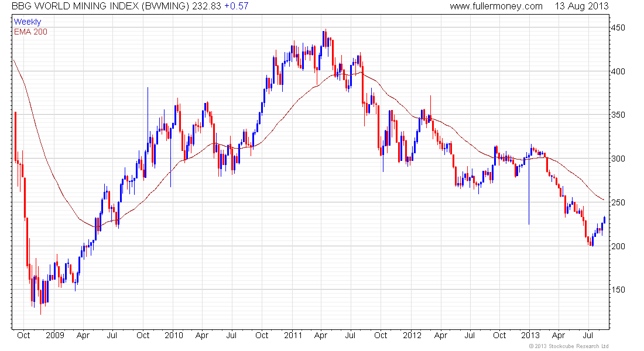
Task: Click the 300 price axis label
Action: click(618, 159)
